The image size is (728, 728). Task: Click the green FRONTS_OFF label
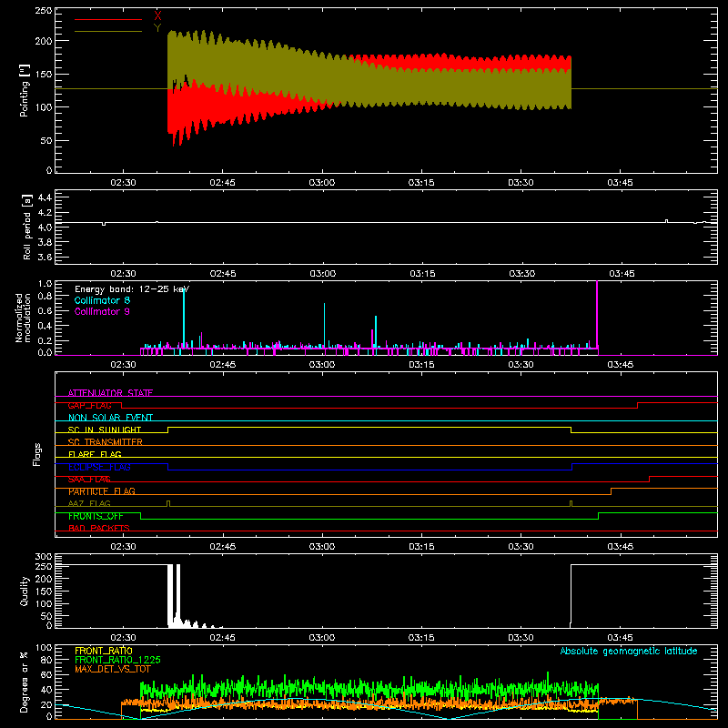coord(96,516)
